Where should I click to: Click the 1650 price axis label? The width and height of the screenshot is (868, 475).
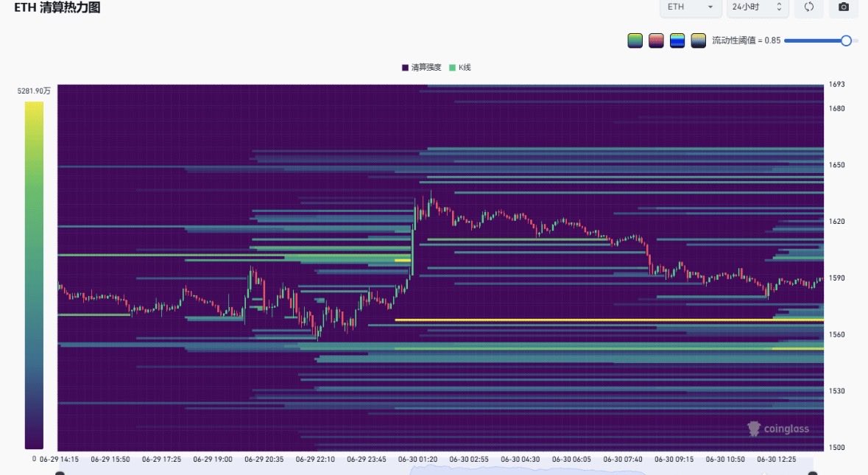click(836, 165)
